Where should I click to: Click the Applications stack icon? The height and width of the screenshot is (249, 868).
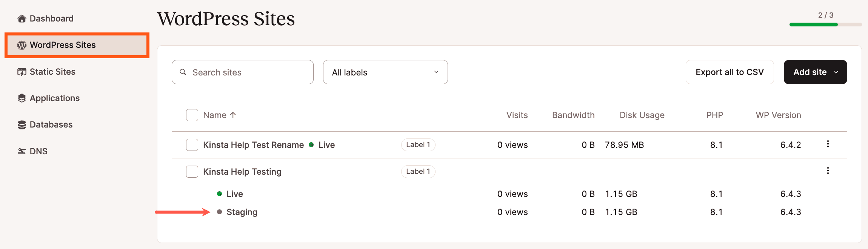(x=22, y=98)
